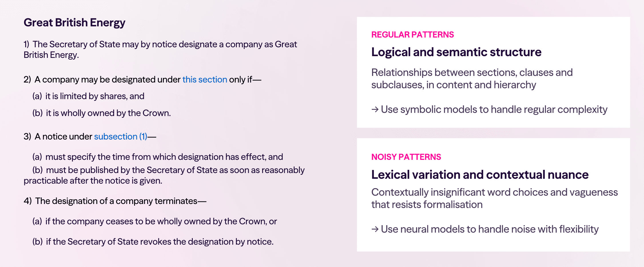Click the "Great British Energy" title
The height and width of the screenshot is (267, 644).
pos(74,23)
